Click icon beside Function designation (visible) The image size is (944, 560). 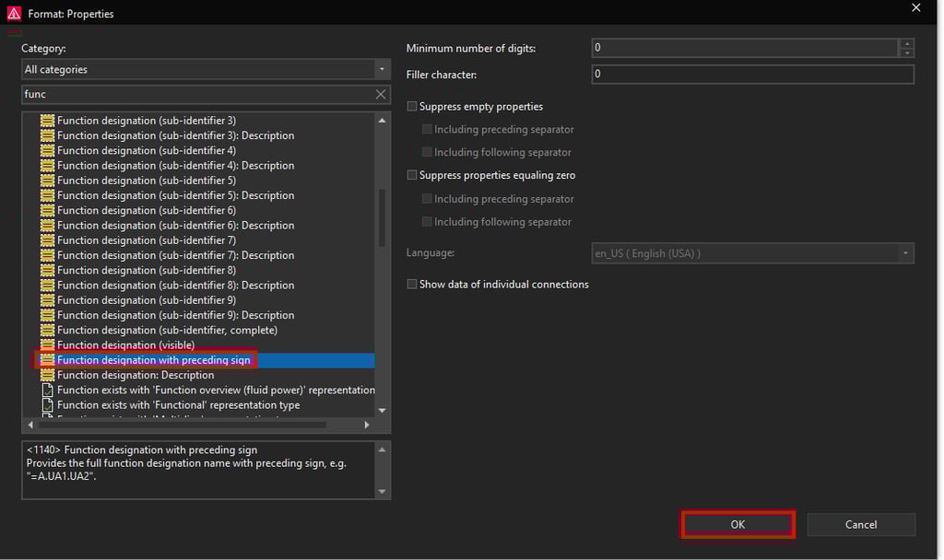47,344
